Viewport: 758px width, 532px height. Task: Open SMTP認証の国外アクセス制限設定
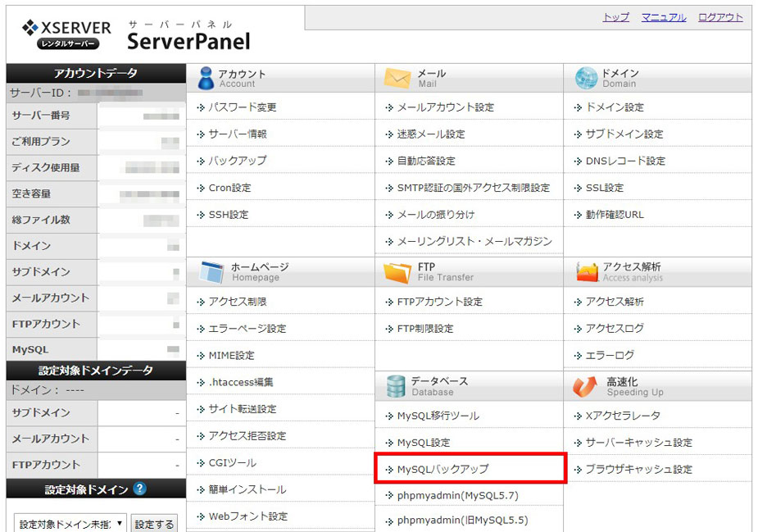pos(474,188)
